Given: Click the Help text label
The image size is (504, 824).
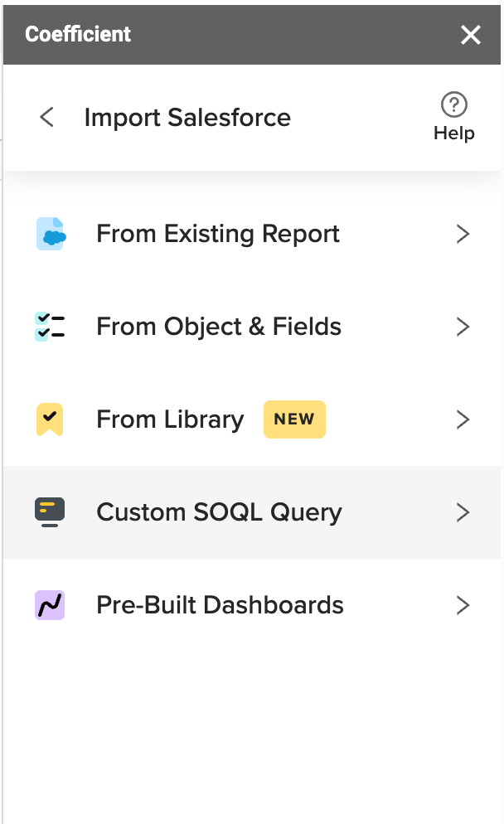Looking at the screenshot, I should (454, 133).
